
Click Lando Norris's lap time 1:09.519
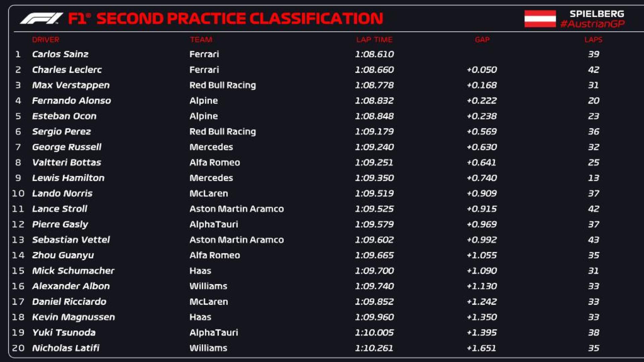(374, 193)
